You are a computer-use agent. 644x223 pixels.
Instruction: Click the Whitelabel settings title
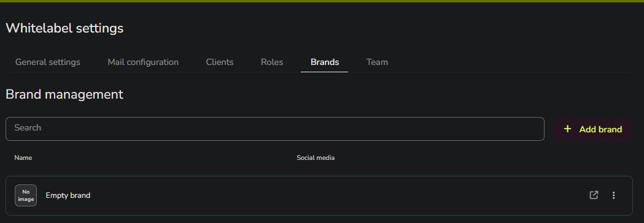pos(64,28)
